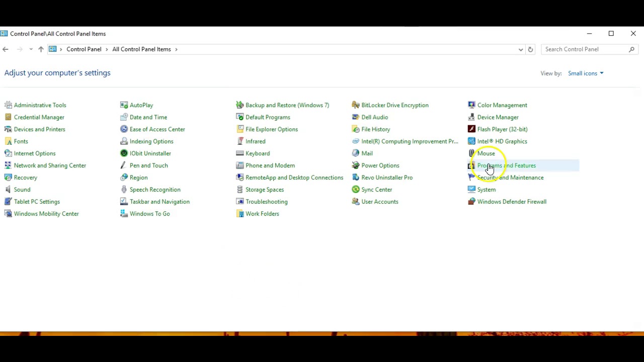
Task: Click the Internet Options globe icon
Action: coord(8,153)
